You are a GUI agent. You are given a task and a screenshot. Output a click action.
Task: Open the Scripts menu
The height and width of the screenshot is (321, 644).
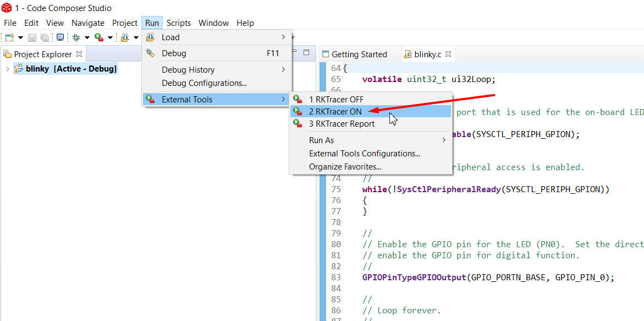click(x=179, y=23)
